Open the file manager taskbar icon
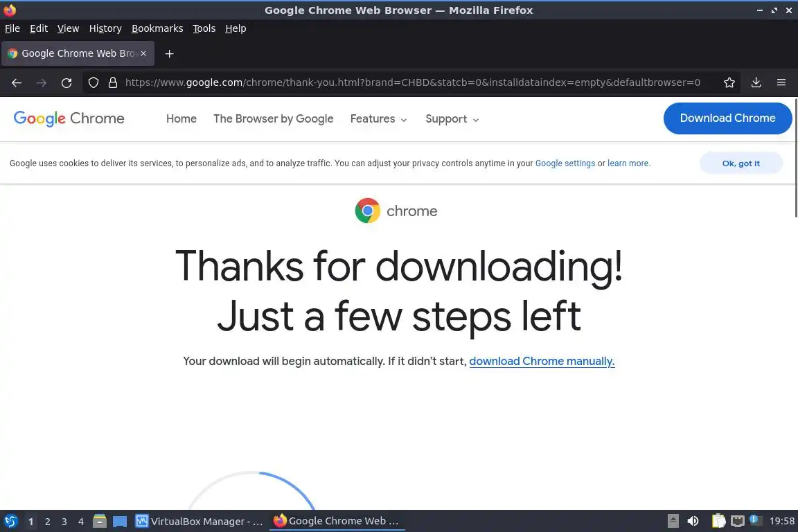 tap(100, 522)
